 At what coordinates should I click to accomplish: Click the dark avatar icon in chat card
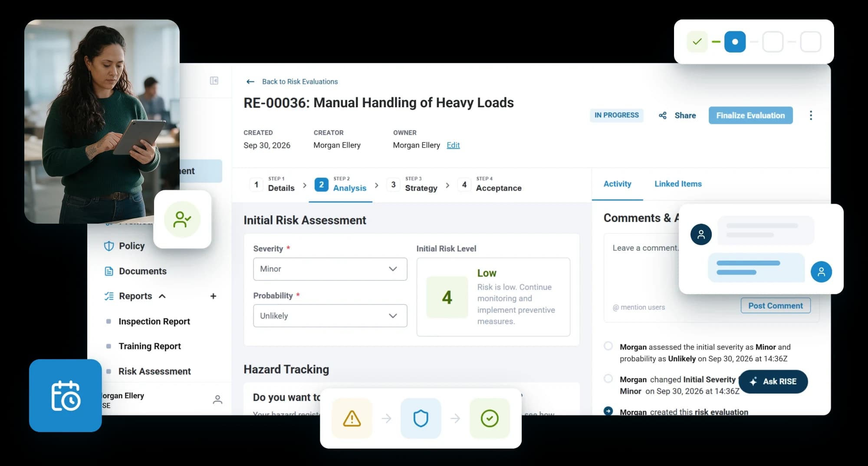[701, 235]
